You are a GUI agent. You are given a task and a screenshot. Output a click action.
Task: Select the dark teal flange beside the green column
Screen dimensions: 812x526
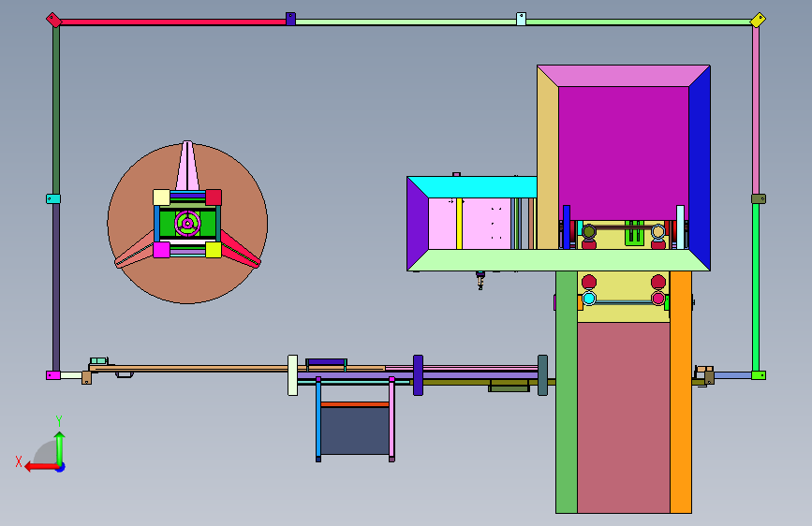[x=542, y=375]
